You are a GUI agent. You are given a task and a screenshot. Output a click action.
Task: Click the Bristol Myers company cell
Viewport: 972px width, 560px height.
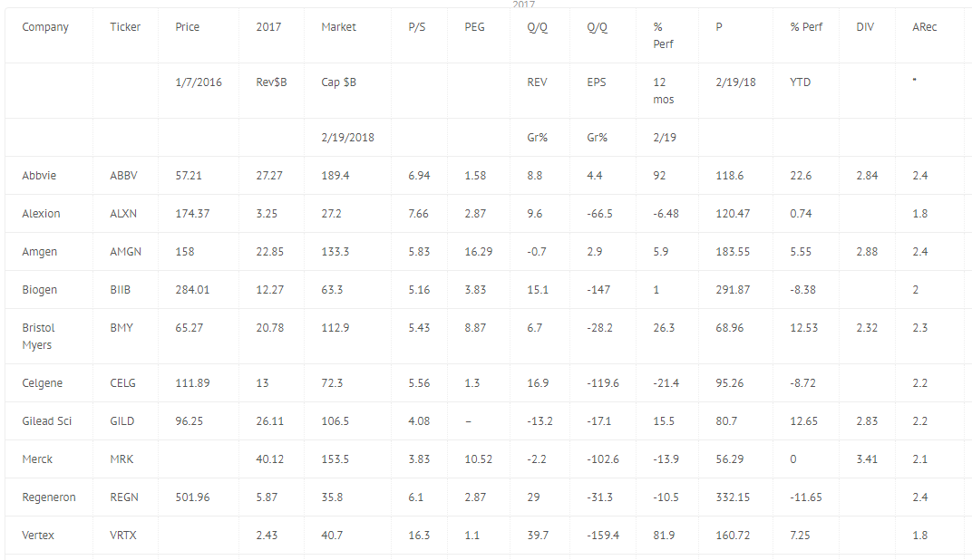38,336
